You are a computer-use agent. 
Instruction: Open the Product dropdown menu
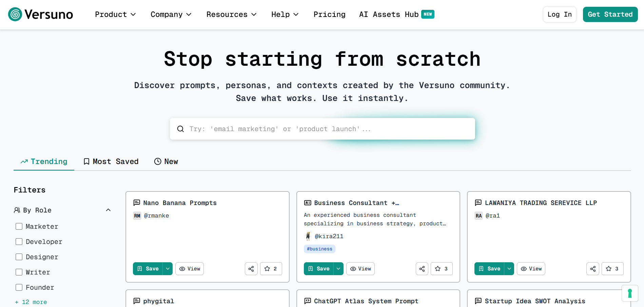coord(115,14)
